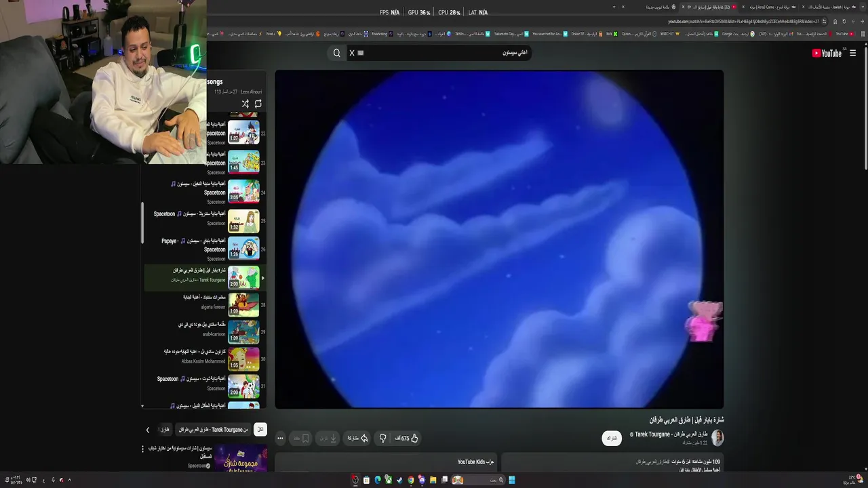Play playlist item 22 thumbnail (1:07)

[x=243, y=133]
